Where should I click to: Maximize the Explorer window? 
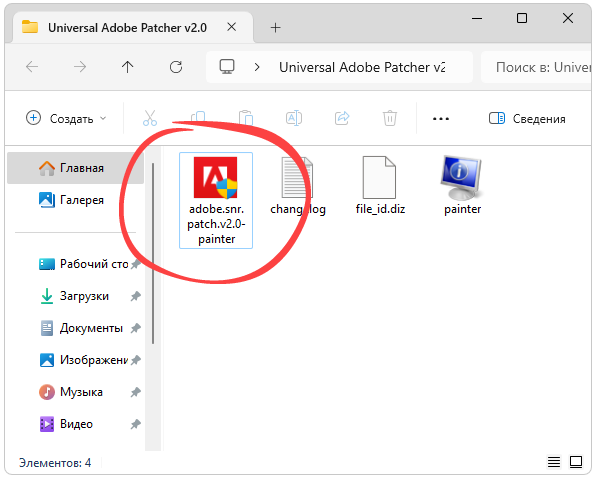[x=522, y=18]
